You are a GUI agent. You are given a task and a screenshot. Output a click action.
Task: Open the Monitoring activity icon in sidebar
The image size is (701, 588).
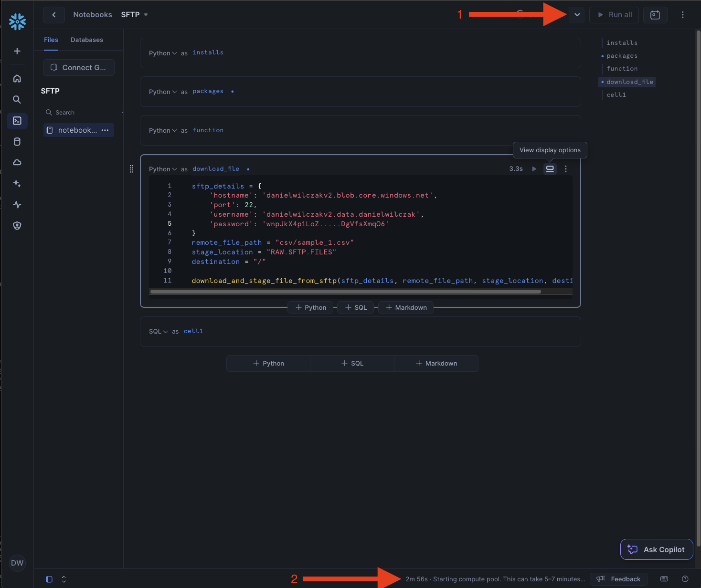tap(17, 205)
